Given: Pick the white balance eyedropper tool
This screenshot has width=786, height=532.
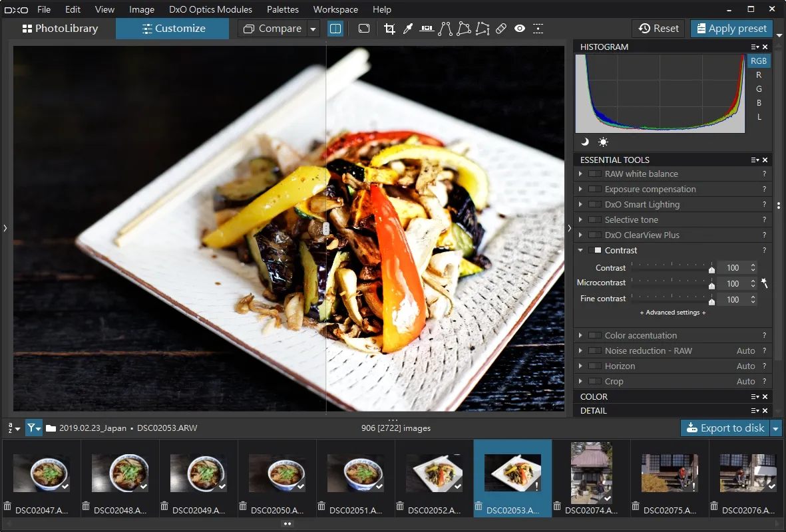Looking at the screenshot, I should (408, 29).
